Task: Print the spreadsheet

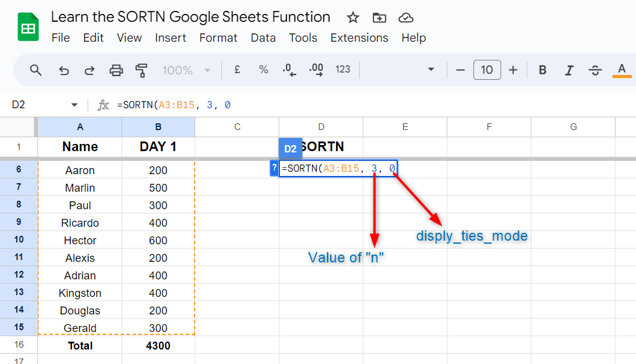Action: (x=116, y=70)
